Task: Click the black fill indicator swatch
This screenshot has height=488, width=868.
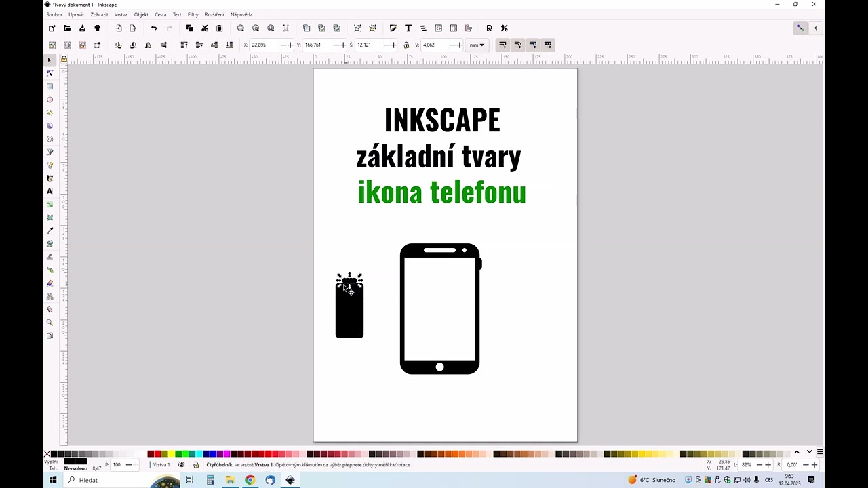Action: 75,462
